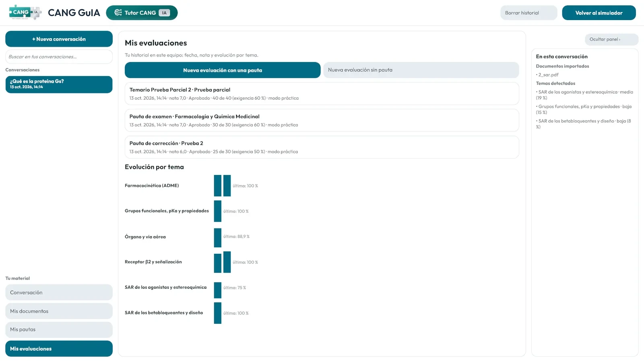The image size is (644, 362).
Task: Collapse the side panel with Ocultar panel
Action: pyautogui.click(x=611, y=39)
